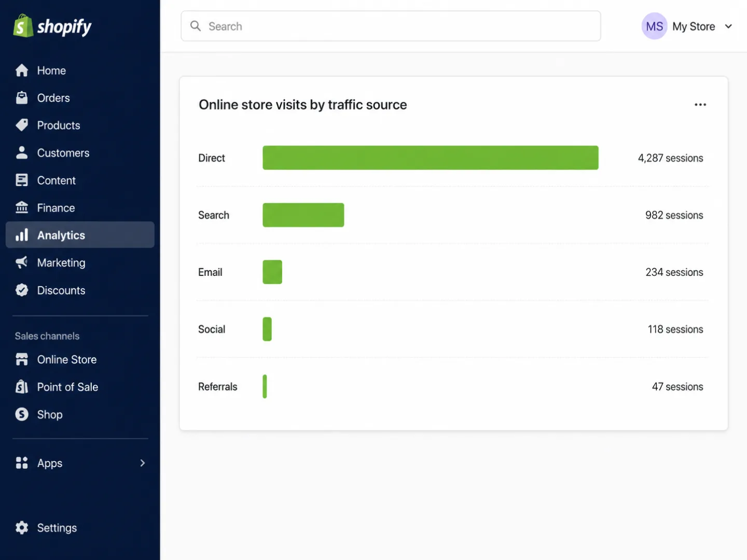Click the Orders inbox icon
This screenshot has width=747, height=560.
(22, 98)
